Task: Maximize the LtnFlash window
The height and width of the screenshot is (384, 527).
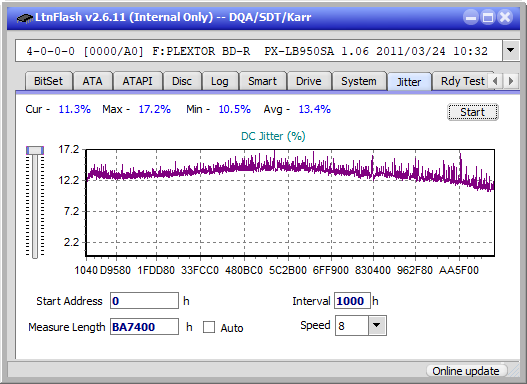Action: pyautogui.click(x=488, y=17)
